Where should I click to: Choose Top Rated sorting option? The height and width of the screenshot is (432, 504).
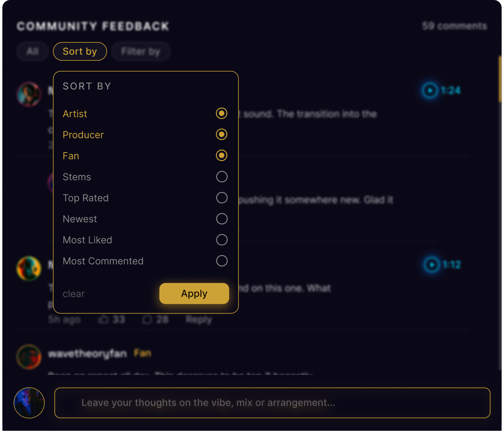click(222, 198)
